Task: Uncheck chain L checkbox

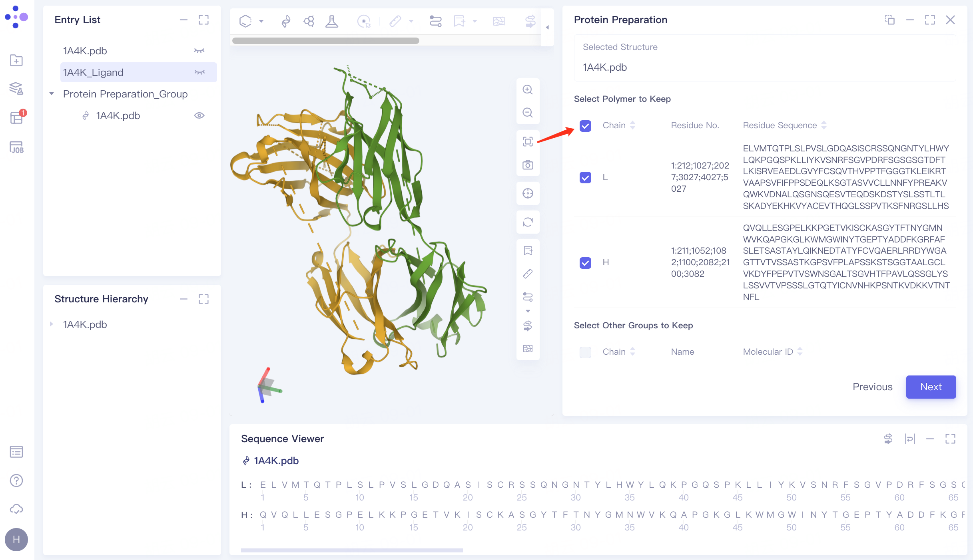Action: 585,177
